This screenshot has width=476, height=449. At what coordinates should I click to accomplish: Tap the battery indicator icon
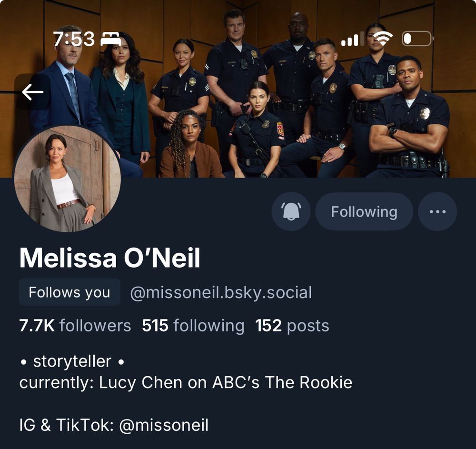pos(418,39)
